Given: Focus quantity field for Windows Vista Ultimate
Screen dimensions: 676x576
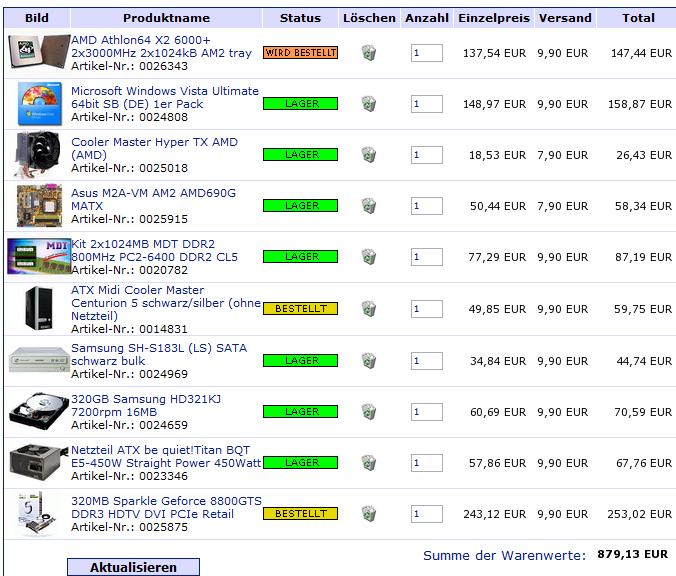Looking at the screenshot, I should (427, 104).
